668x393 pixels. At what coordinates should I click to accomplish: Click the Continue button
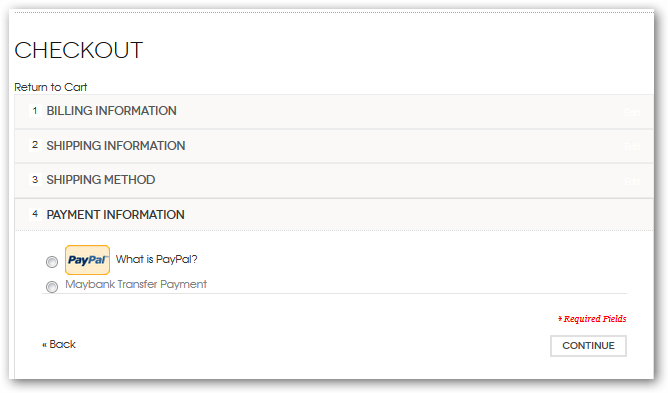[x=588, y=346]
